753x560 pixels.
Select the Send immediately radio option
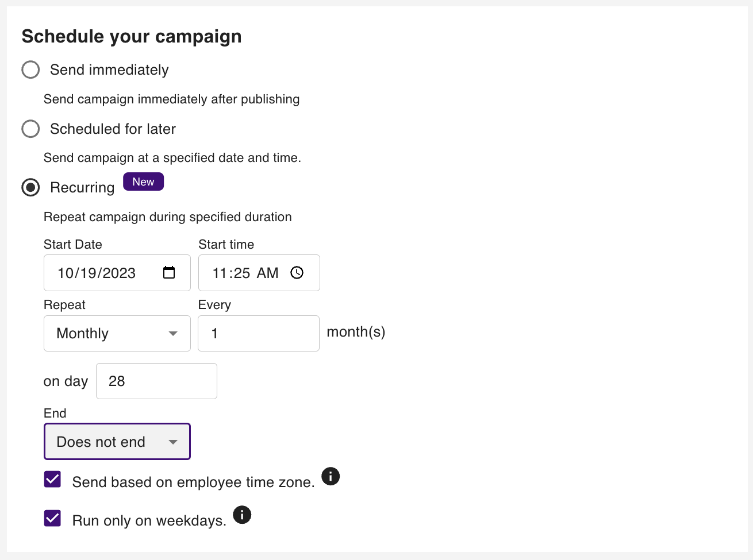(30, 70)
